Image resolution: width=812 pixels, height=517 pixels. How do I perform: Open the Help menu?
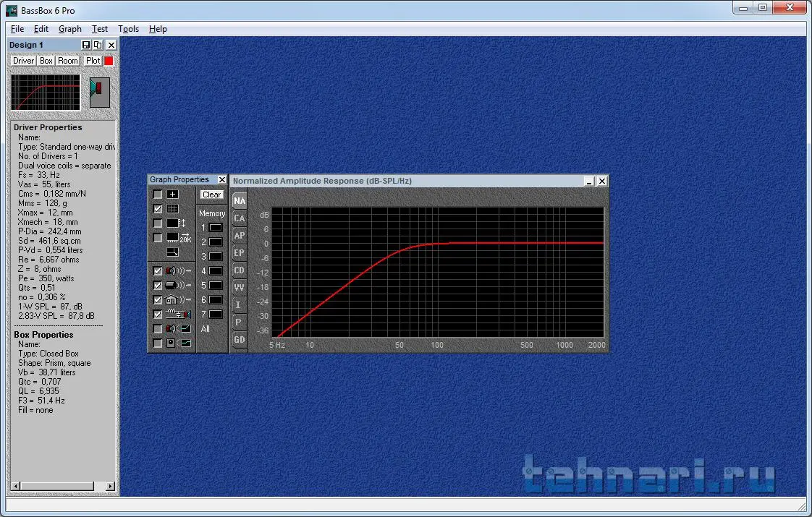click(158, 29)
